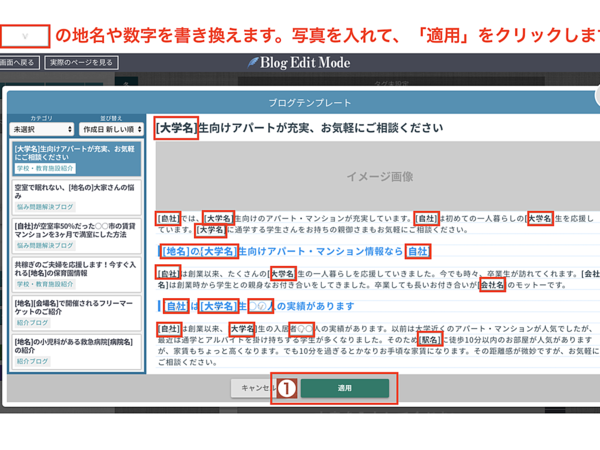Click the [大学名] placeholder in the main title
This screenshot has height=450, width=600.
coord(176,128)
